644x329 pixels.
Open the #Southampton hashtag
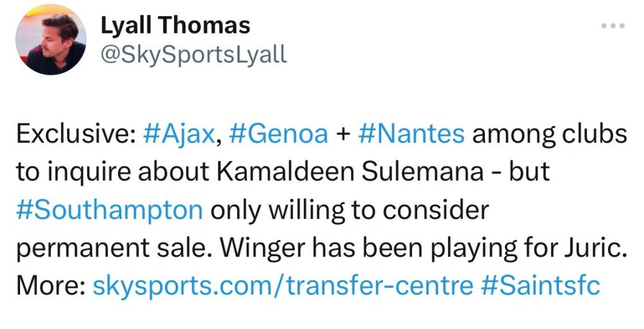pos(109,210)
